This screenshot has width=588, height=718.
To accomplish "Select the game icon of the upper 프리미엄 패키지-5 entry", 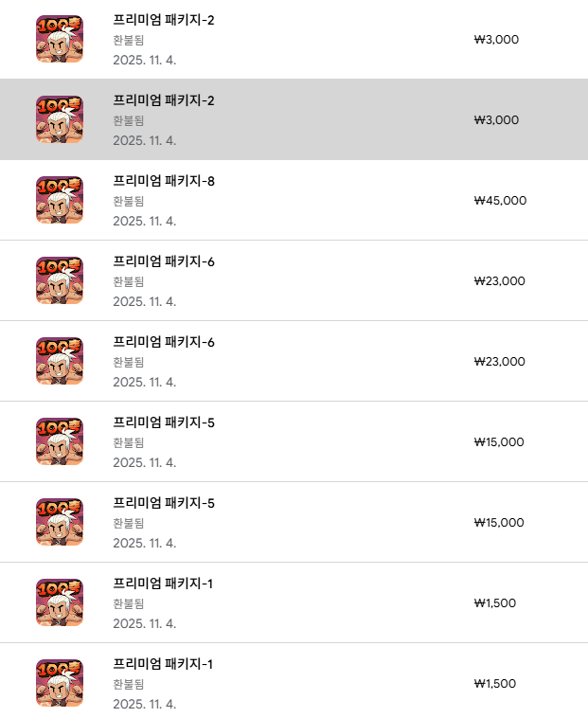I will click(x=60, y=441).
